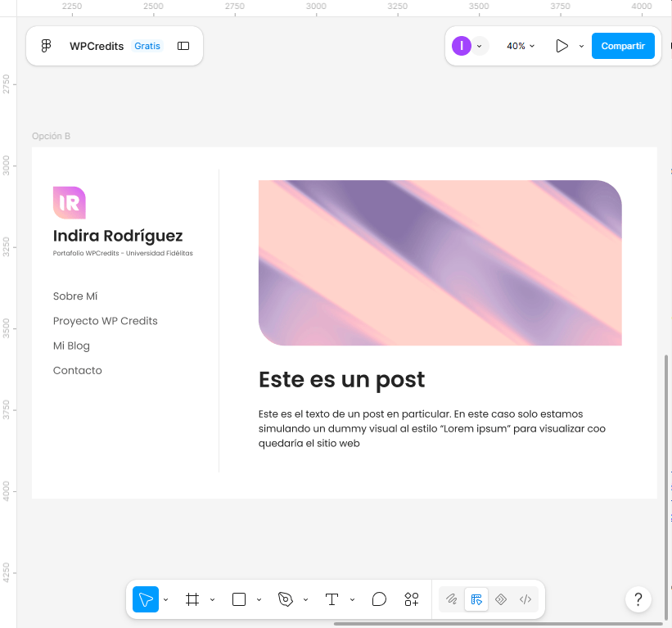This screenshot has height=628, width=672.
Task: Click the Compartir button
Action: click(623, 46)
